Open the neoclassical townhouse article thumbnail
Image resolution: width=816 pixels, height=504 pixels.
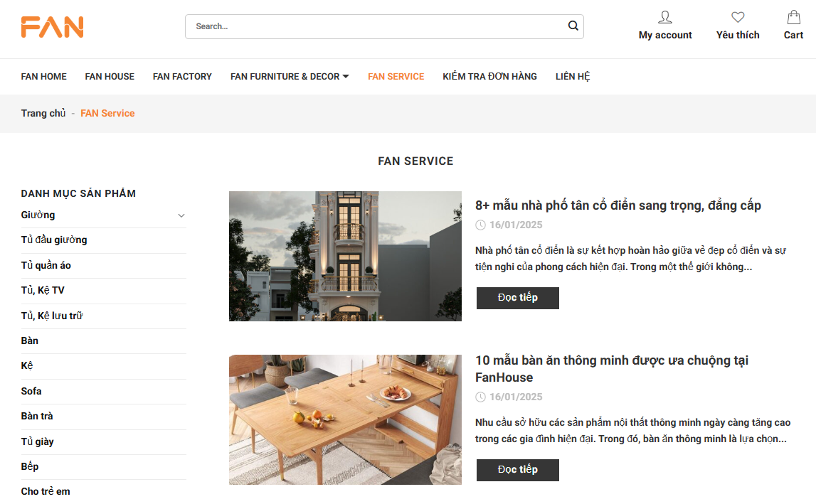click(x=345, y=256)
